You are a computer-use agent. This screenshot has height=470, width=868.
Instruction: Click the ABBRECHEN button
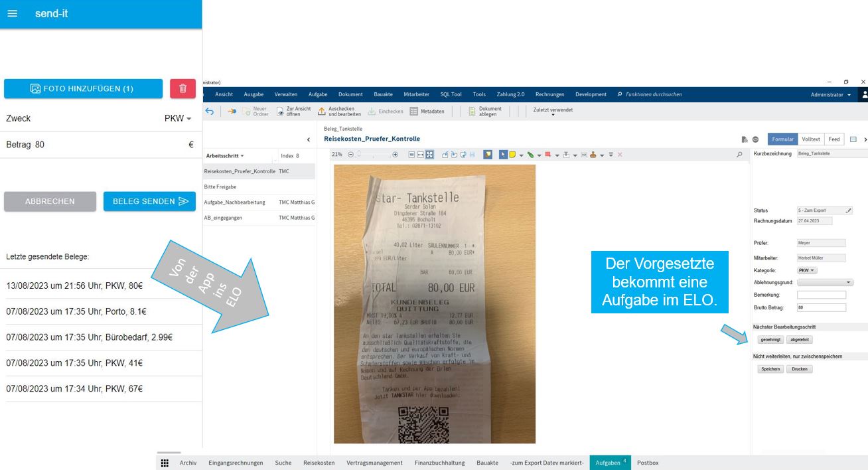pyautogui.click(x=50, y=201)
